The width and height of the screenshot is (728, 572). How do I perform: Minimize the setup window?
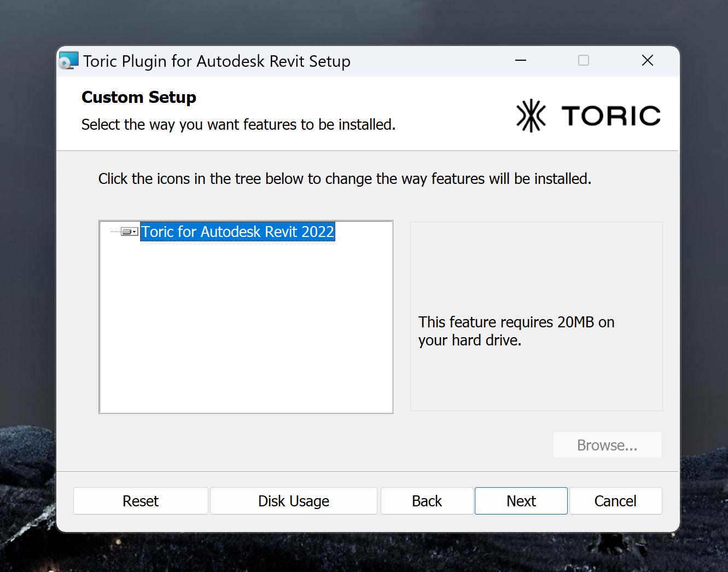point(521,60)
